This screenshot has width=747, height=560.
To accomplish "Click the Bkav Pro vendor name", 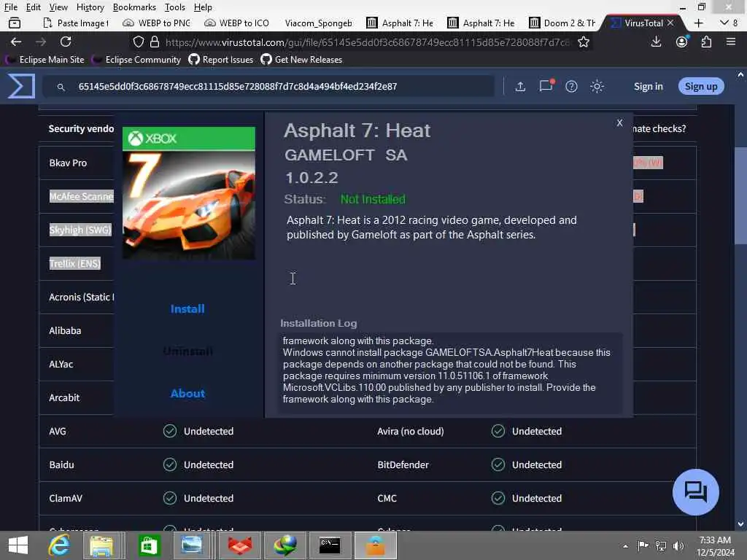I will pyautogui.click(x=68, y=163).
